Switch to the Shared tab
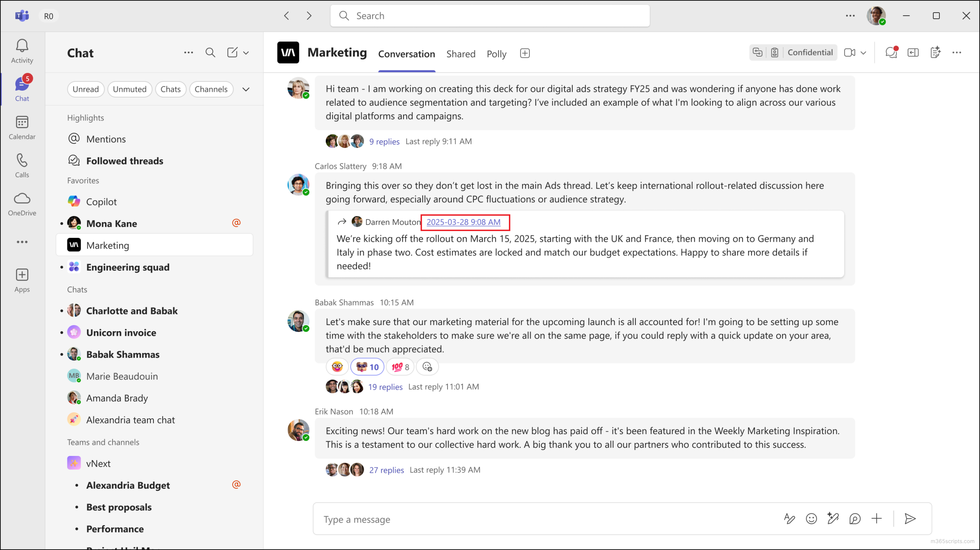 point(461,54)
